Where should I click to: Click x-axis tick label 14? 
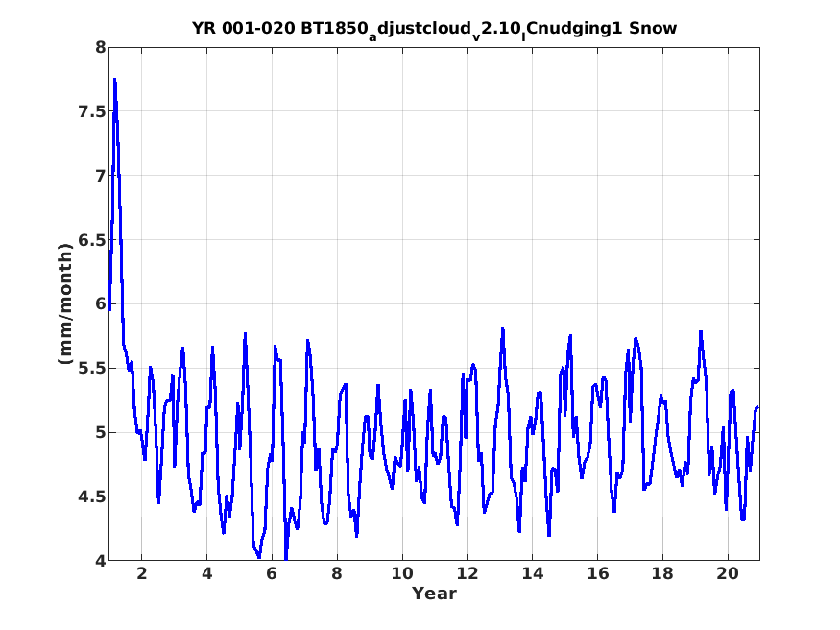coord(532,573)
